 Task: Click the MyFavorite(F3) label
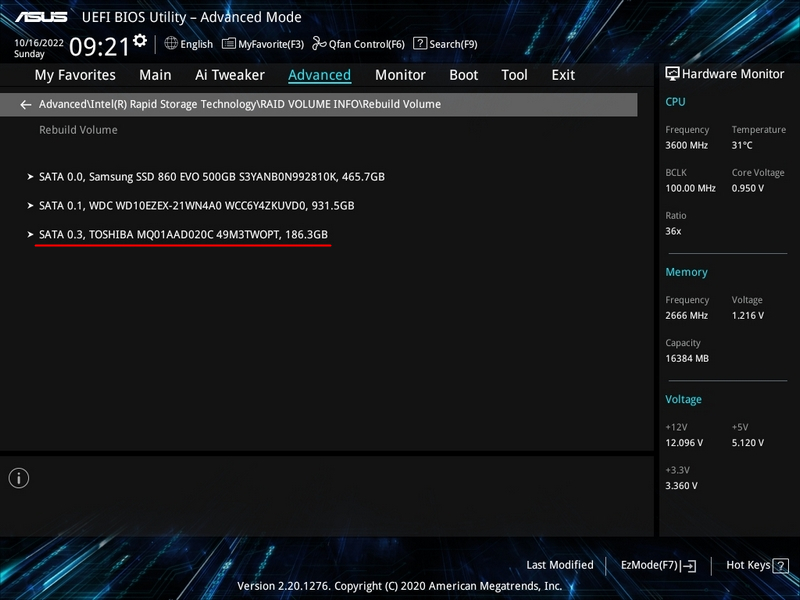coord(271,44)
